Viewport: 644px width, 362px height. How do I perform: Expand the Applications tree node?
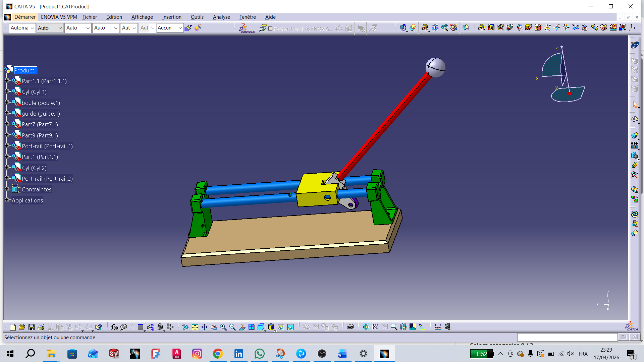[x=7, y=200]
